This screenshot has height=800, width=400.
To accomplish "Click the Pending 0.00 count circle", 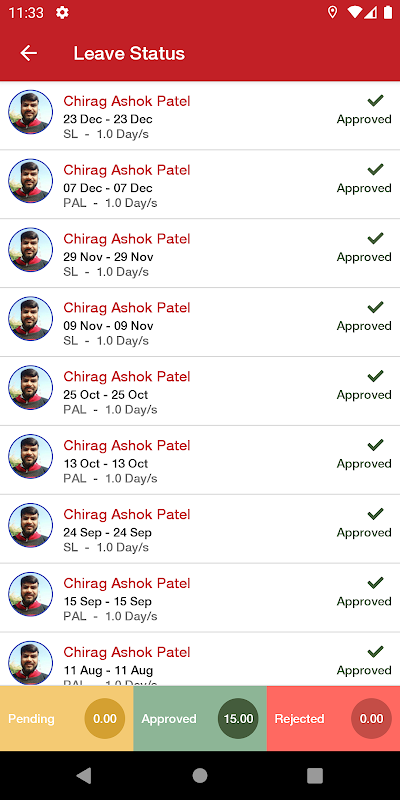I will [105, 718].
